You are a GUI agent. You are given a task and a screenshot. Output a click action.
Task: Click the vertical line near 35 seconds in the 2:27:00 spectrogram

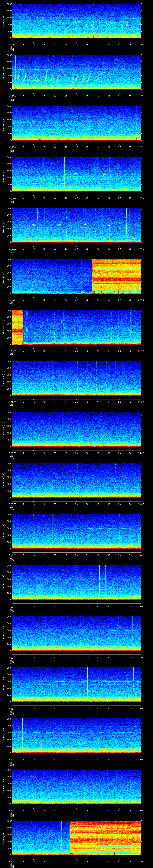pyautogui.click(x=87, y=682)
